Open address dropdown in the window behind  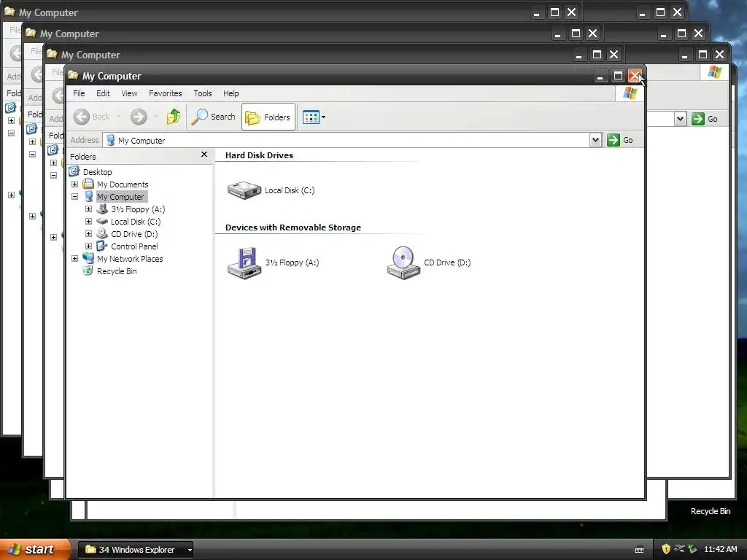coord(681,119)
